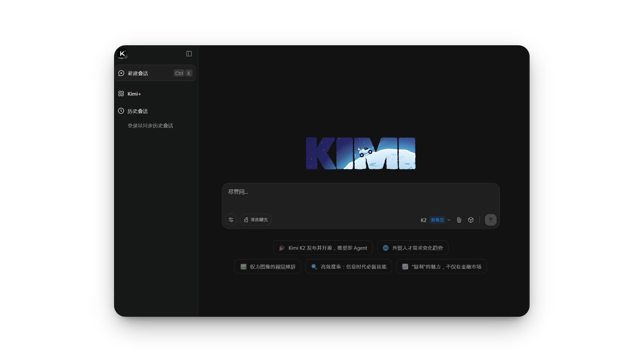The width and height of the screenshot is (644, 362).
Task: Start a new chat via 新建会话
Action: click(x=155, y=73)
